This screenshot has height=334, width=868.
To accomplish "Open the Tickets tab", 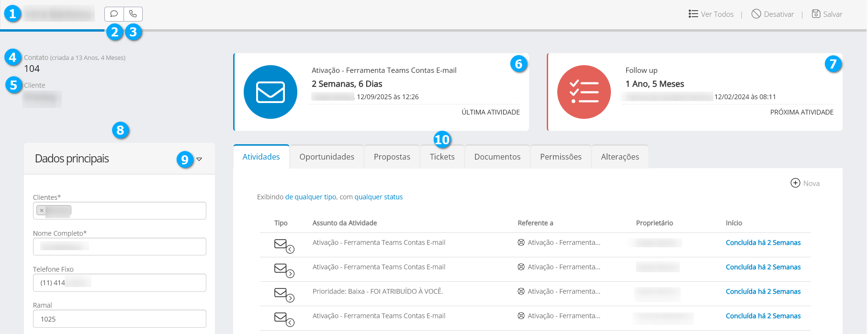I will 442,157.
